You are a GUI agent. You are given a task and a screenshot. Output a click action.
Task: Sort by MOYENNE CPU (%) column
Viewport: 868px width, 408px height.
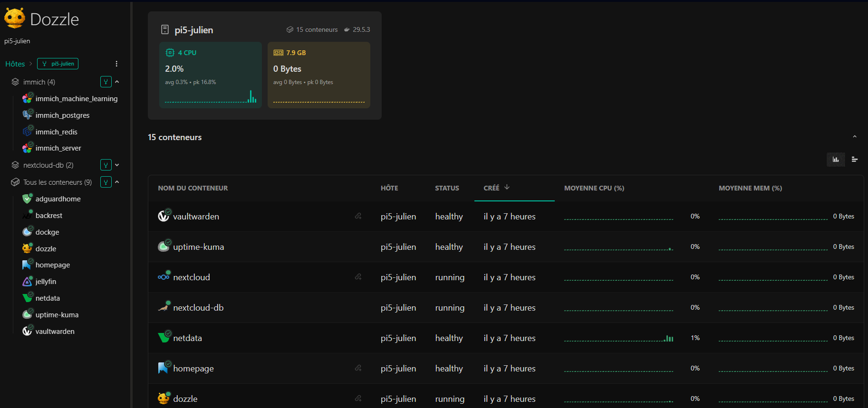pos(594,188)
